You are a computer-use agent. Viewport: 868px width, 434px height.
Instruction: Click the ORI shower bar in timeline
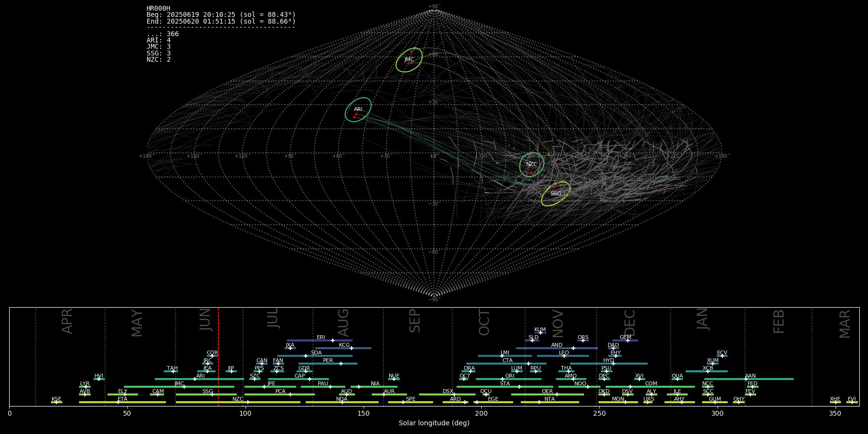coord(509,379)
